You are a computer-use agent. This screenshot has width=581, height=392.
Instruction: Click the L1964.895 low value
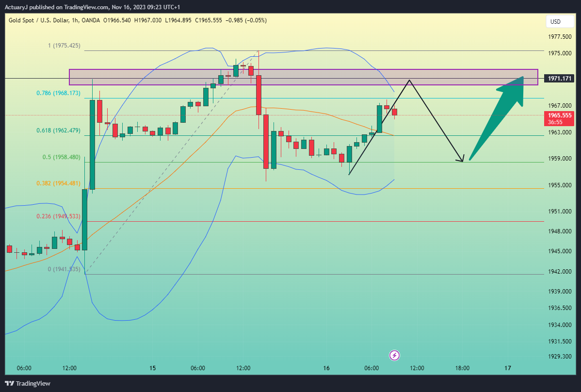click(178, 20)
